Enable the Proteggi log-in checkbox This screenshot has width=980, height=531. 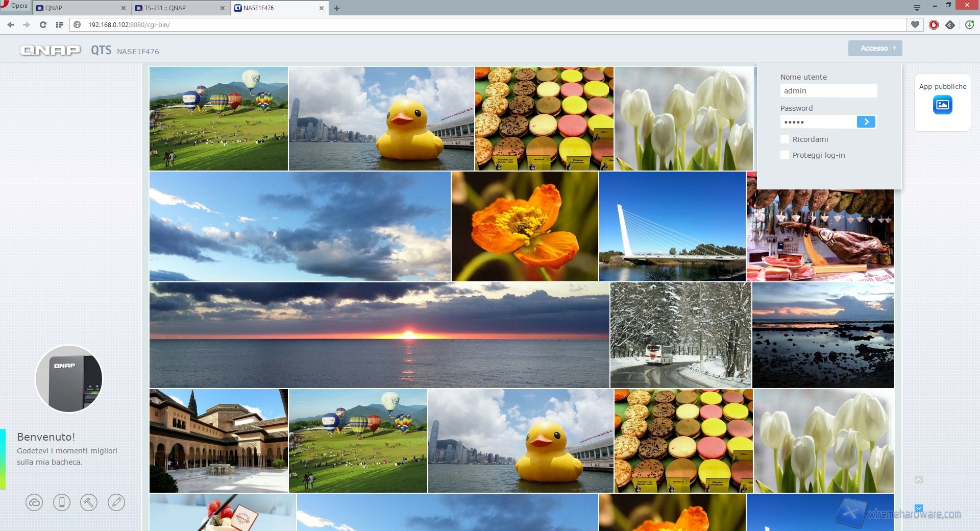[785, 155]
